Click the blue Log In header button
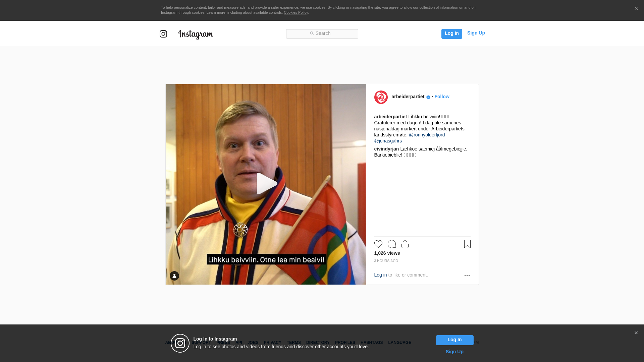The width and height of the screenshot is (644, 362). (451, 34)
